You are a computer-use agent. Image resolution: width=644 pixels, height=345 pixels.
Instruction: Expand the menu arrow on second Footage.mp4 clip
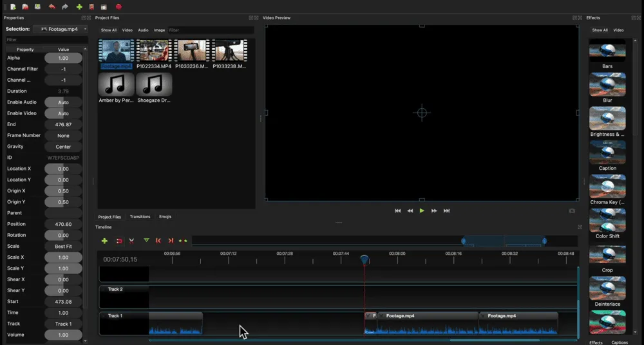click(x=382, y=316)
